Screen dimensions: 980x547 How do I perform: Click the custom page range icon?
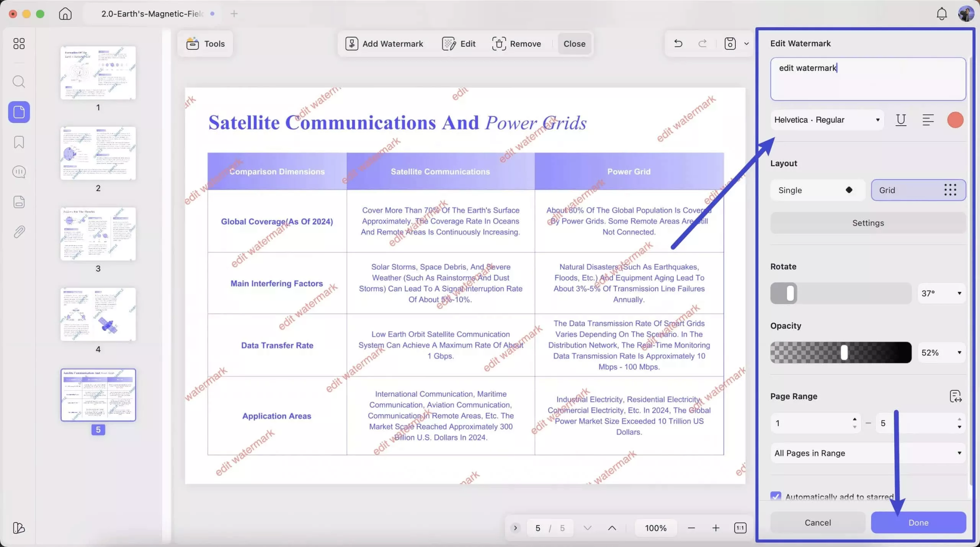955,396
